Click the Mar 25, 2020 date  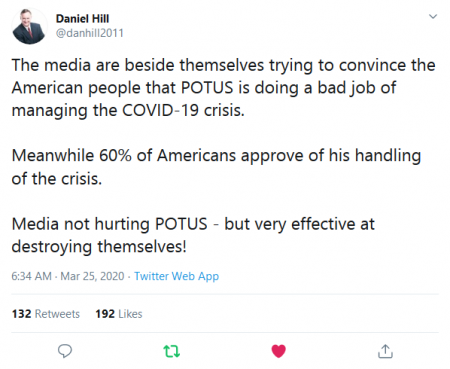pyautogui.click(x=92, y=276)
